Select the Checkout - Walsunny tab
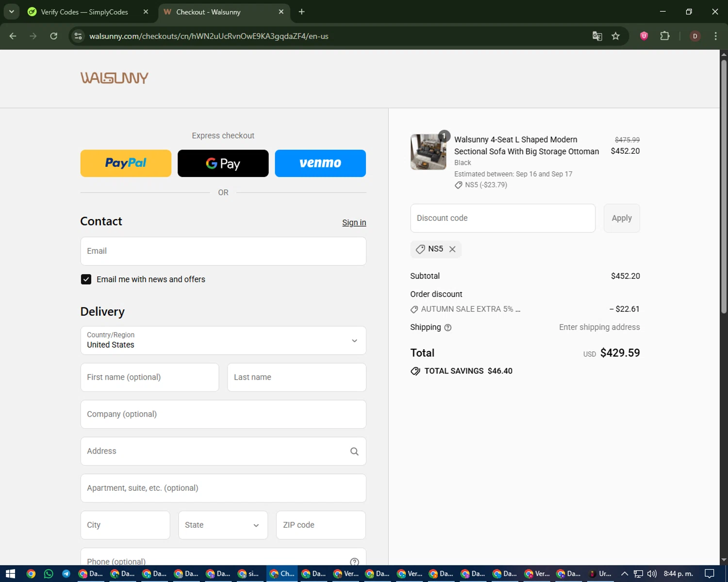The image size is (728, 582). 208,12
